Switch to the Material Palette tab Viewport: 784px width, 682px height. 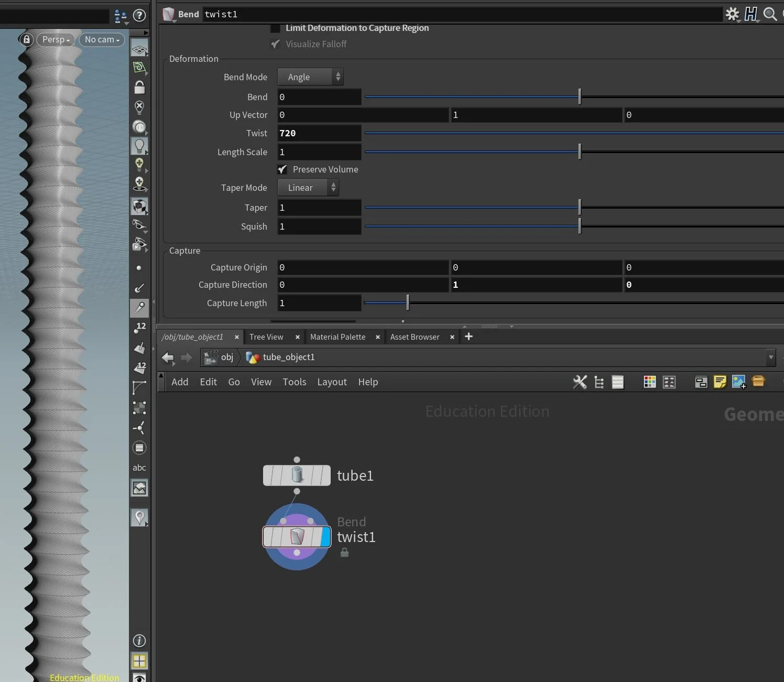[338, 337]
